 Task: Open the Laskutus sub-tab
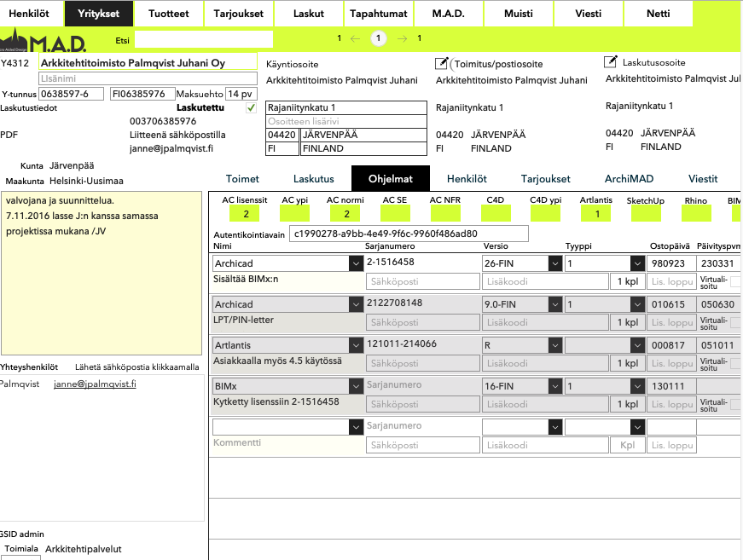coord(313,179)
